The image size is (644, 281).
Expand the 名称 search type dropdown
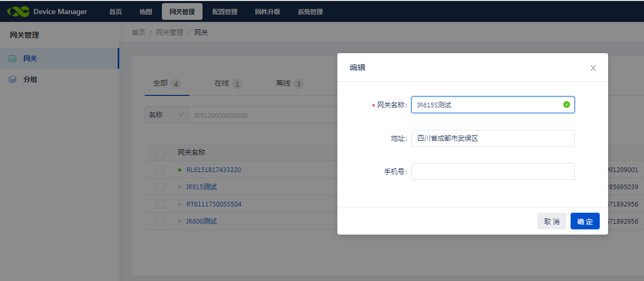pos(166,115)
